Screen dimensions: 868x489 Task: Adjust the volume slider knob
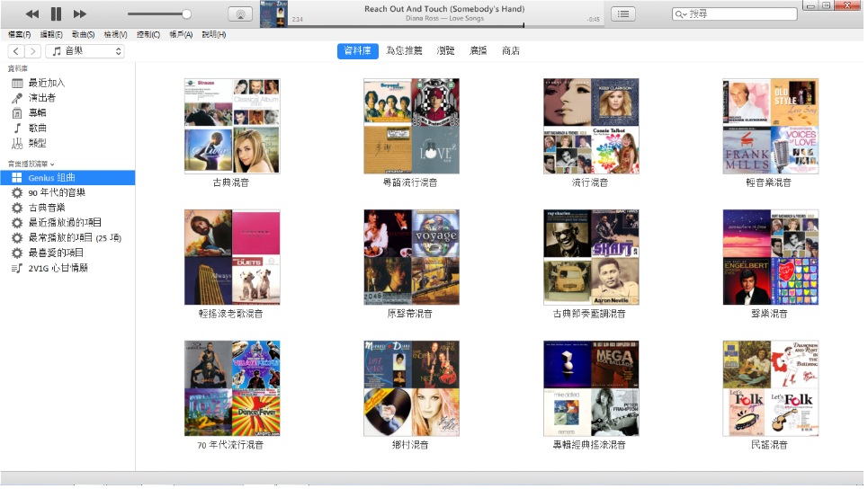[x=186, y=13]
